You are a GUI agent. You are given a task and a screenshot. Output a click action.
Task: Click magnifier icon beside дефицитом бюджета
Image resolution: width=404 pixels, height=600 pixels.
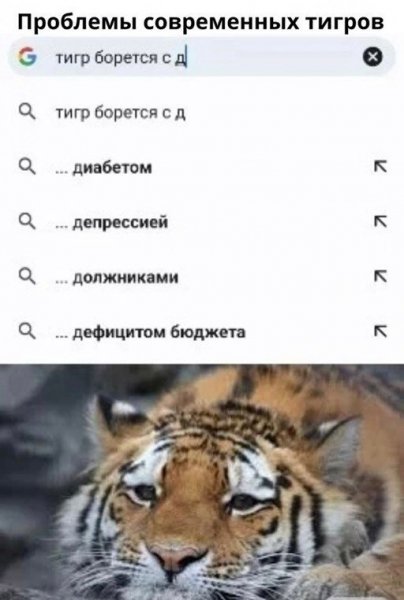[x=27, y=331]
